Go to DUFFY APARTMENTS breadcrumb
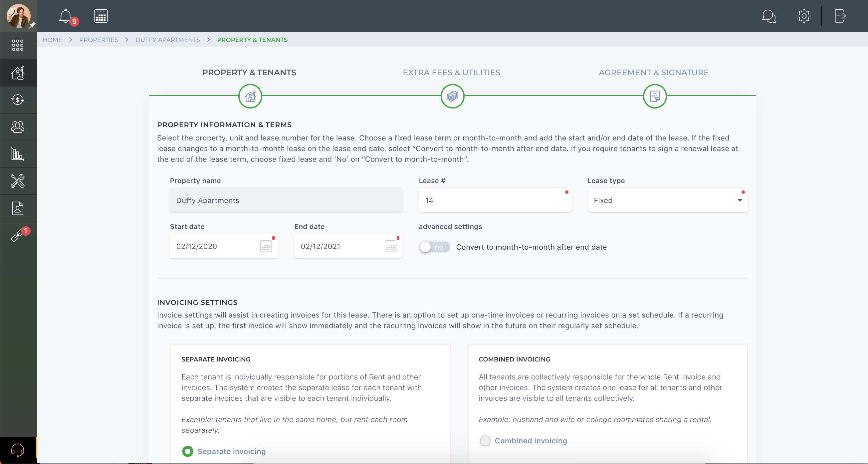 click(x=167, y=40)
